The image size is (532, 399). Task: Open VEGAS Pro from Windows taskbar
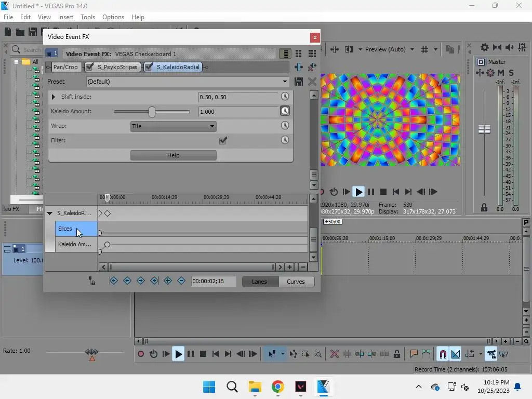(323, 387)
